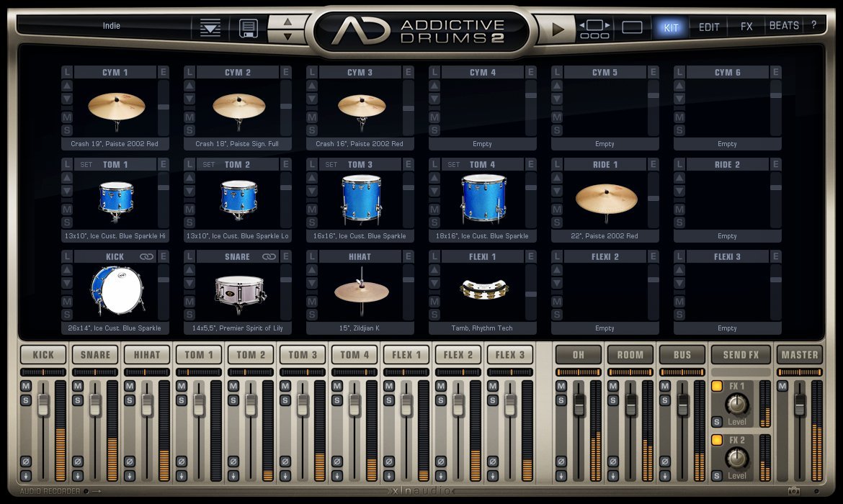Image resolution: width=843 pixels, height=504 pixels.
Task: Select the SEND FX mixer label
Action: tap(741, 355)
